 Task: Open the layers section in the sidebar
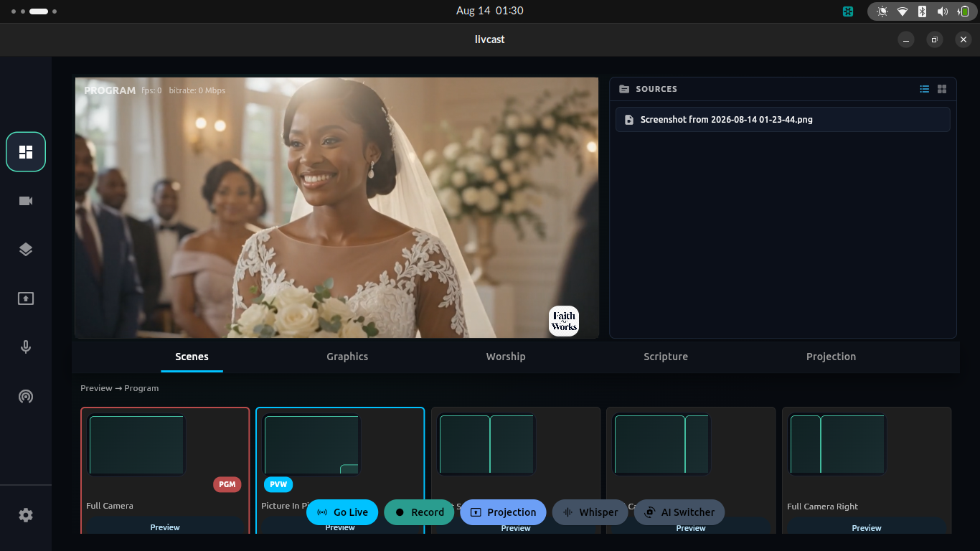[26, 250]
